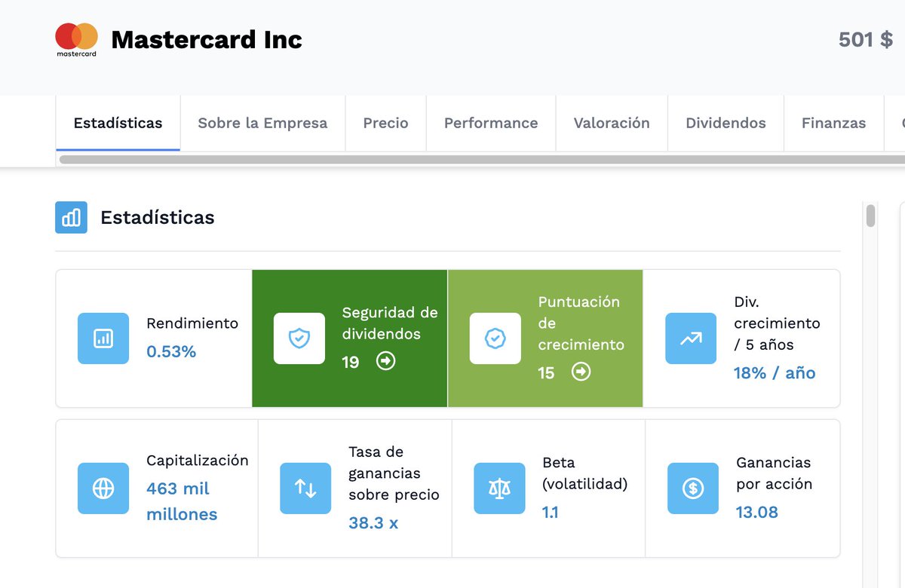Open the Dividendos tab
This screenshot has width=905, height=588.
(726, 123)
